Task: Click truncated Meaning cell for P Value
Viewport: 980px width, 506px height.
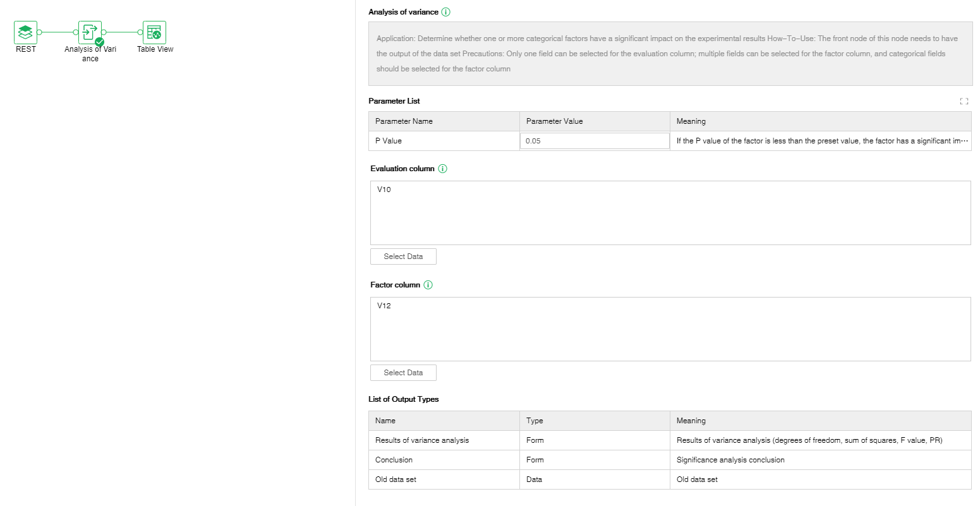Action: pyautogui.click(x=821, y=141)
